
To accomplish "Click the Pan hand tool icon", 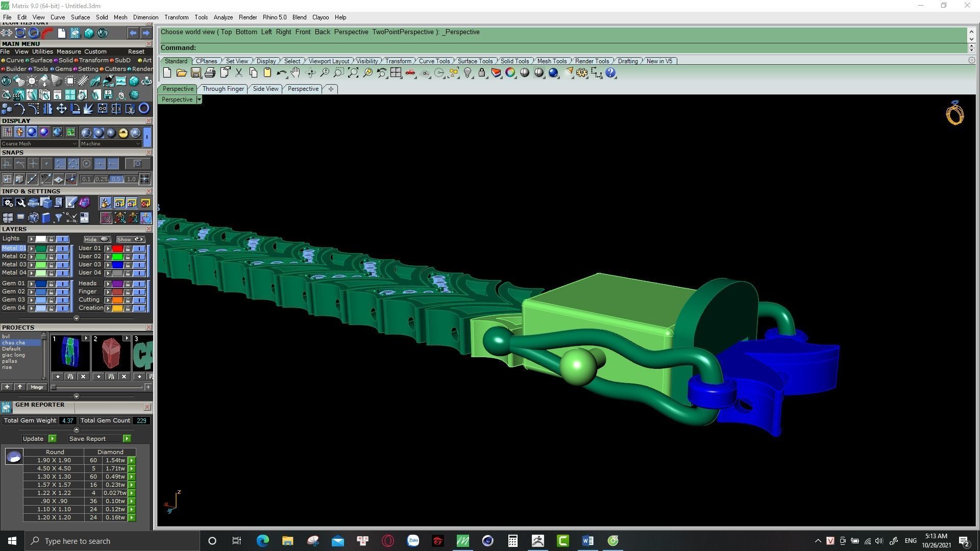I will 296,73.
